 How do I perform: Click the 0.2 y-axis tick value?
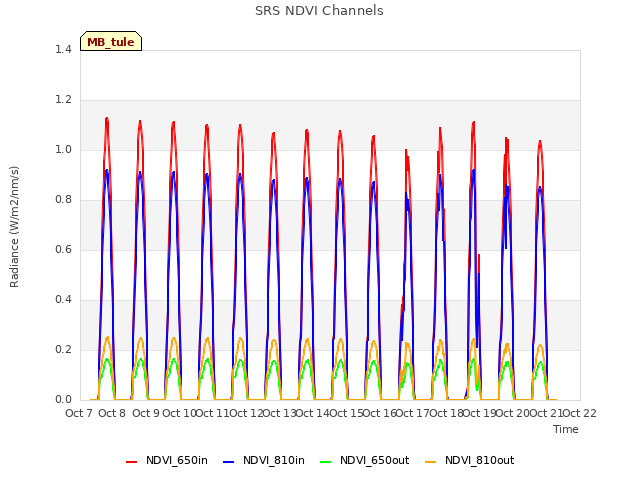63,350
